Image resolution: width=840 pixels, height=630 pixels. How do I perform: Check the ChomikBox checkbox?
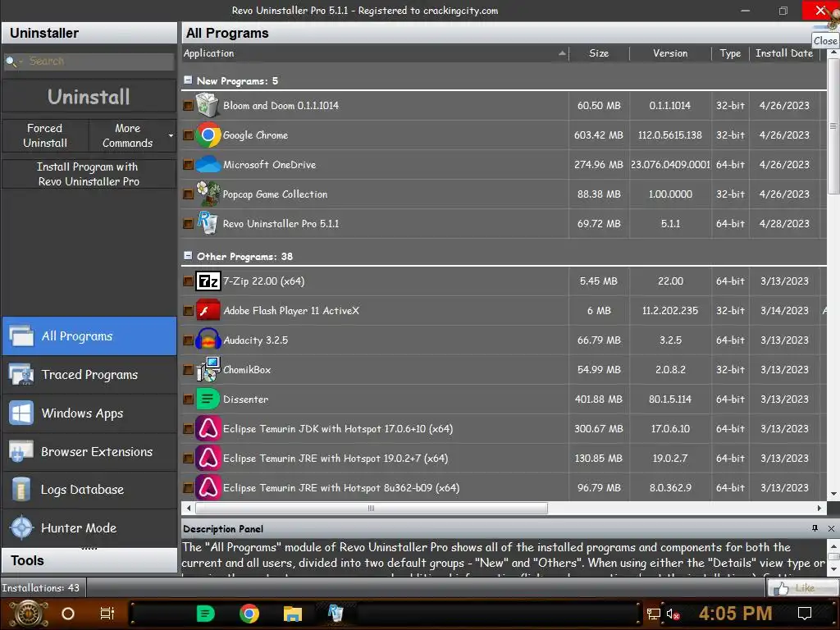pos(188,369)
